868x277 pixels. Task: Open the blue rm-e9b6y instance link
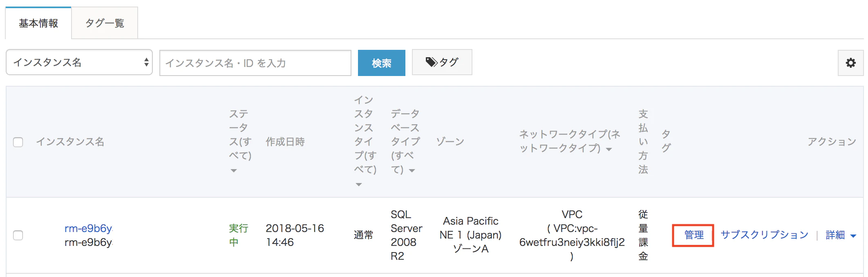coord(88,228)
